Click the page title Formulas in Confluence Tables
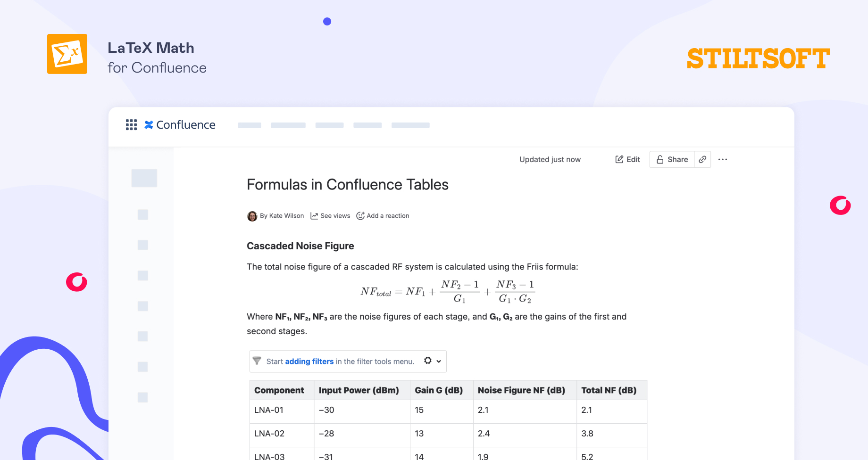 [348, 185]
